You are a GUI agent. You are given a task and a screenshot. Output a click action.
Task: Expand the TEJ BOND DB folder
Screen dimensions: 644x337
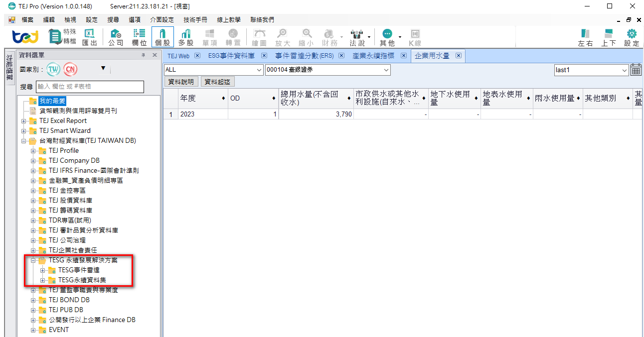tap(33, 300)
